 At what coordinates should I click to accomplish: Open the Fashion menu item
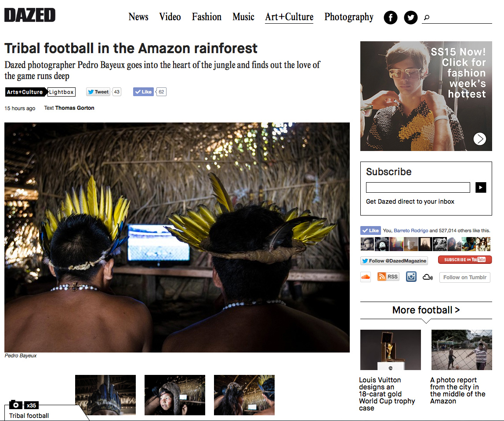pyautogui.click(x=207, y=17)
